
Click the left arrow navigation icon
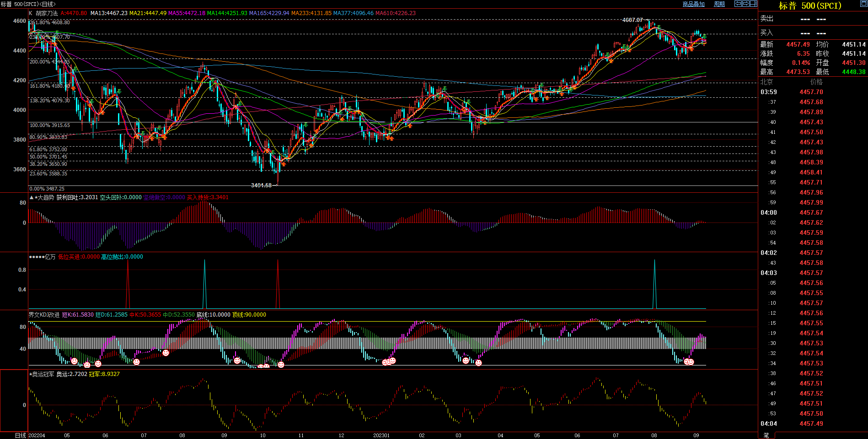pyautogui.click(x=738, y=4)
